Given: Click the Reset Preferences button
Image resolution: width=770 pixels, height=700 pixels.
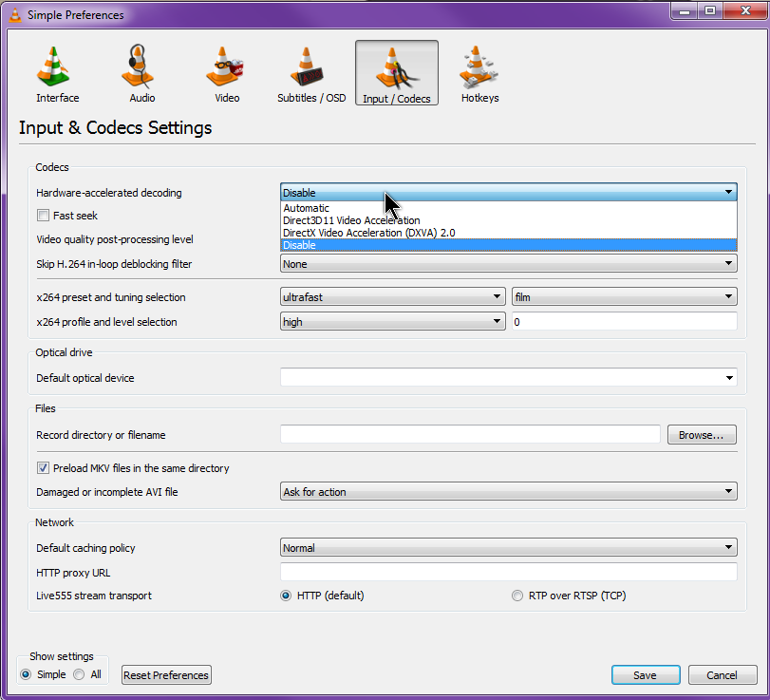Looking at the screenshot, I should (166, 675).
